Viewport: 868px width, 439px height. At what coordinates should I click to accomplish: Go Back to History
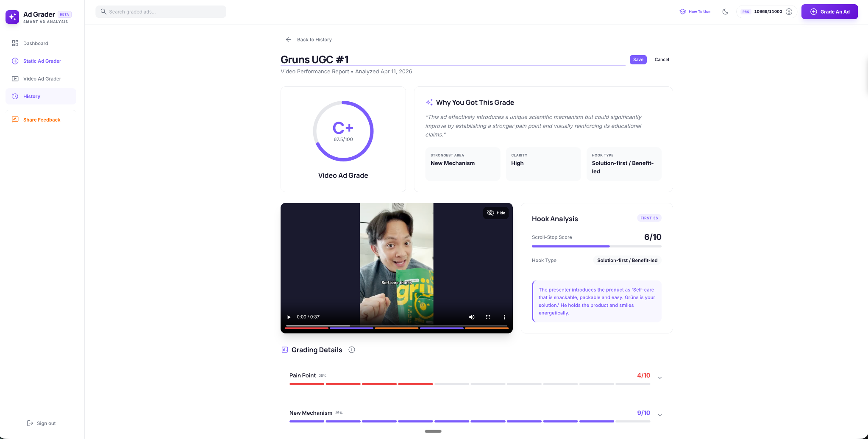coord(314,39)
